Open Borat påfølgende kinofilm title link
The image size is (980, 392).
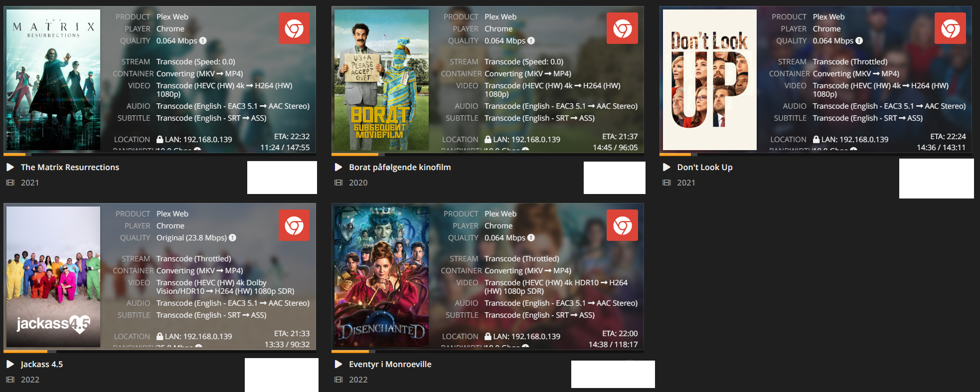[400, 167]
